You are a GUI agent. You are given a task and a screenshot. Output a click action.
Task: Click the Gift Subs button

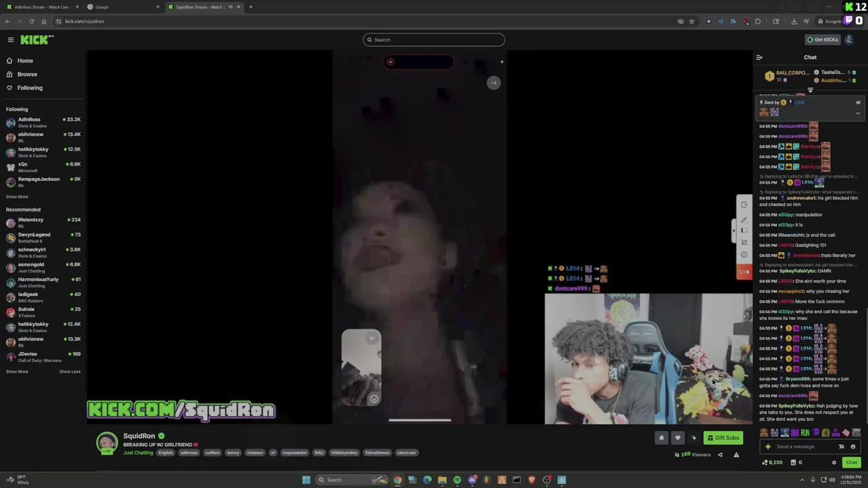723,438
